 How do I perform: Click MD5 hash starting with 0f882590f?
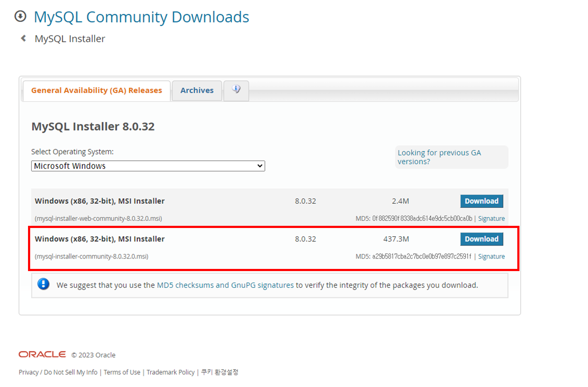pos(422,218)
